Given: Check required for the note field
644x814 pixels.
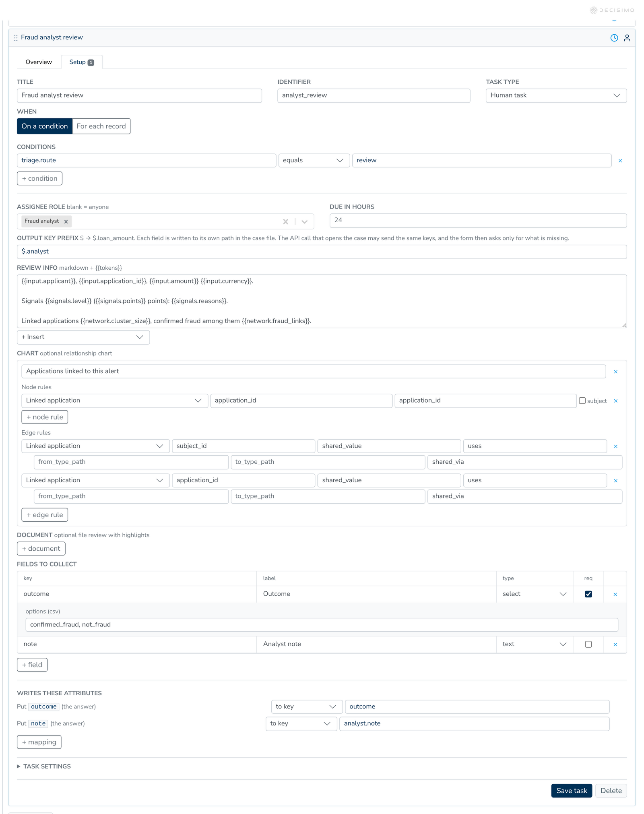Looking at the screenshot, I should pos(588,644).
